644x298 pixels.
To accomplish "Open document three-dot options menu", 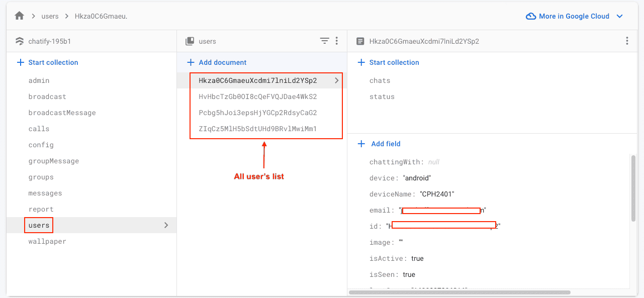I will [627, 41].
